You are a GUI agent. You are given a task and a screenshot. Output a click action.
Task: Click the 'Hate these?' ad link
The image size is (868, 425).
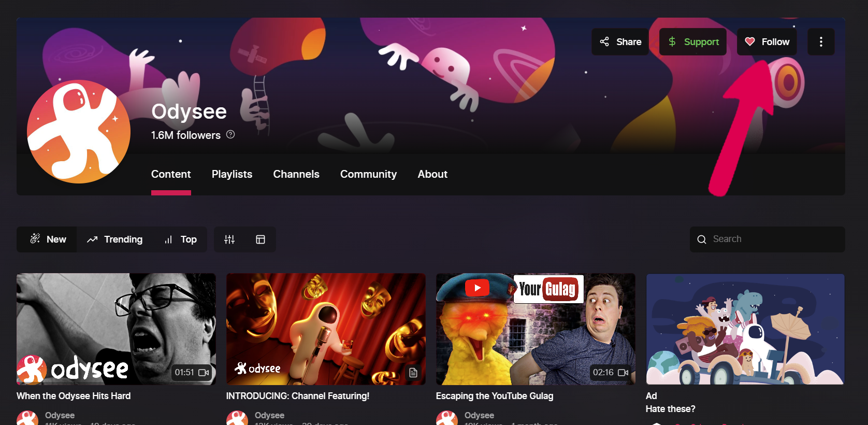click(x=670, y=409)
